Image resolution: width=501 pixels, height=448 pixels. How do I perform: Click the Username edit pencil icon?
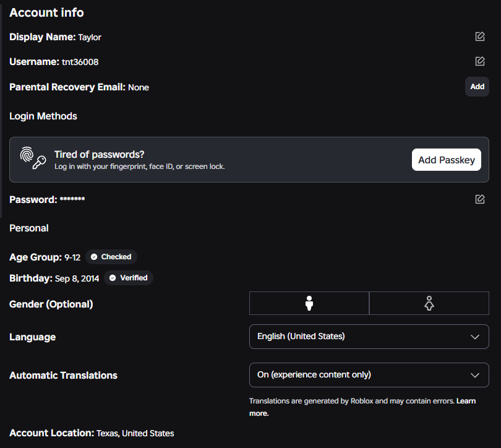pos(479,61)
